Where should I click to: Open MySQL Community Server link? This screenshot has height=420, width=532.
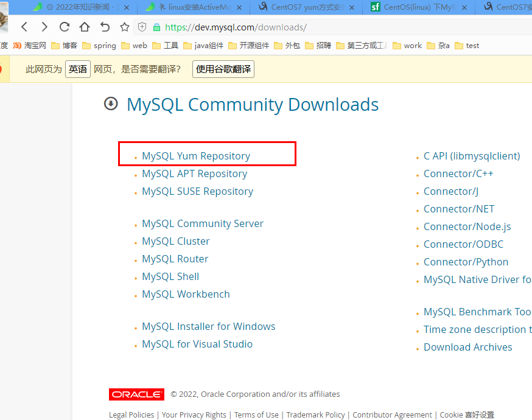(203, 223)
